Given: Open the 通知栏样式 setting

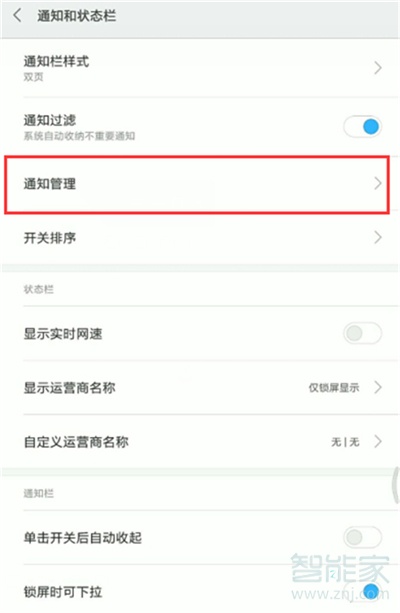Looking at the screenshot, I should (200, 68).
